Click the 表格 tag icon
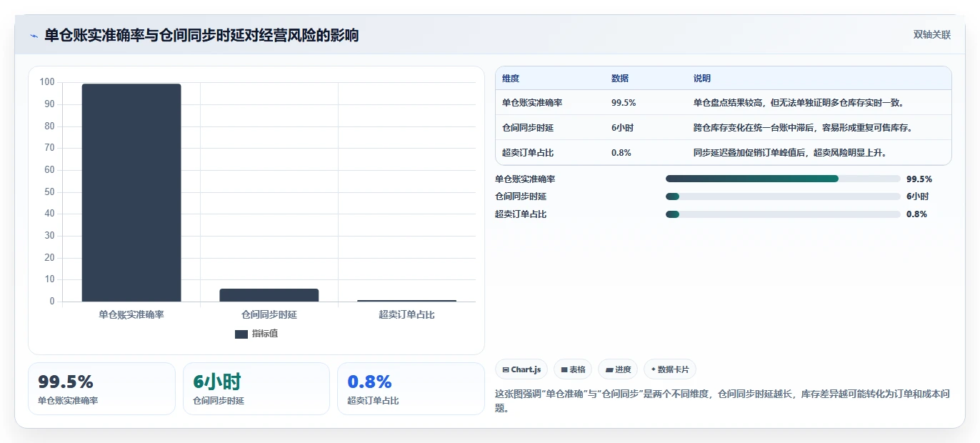 click(x=564, y=370)
